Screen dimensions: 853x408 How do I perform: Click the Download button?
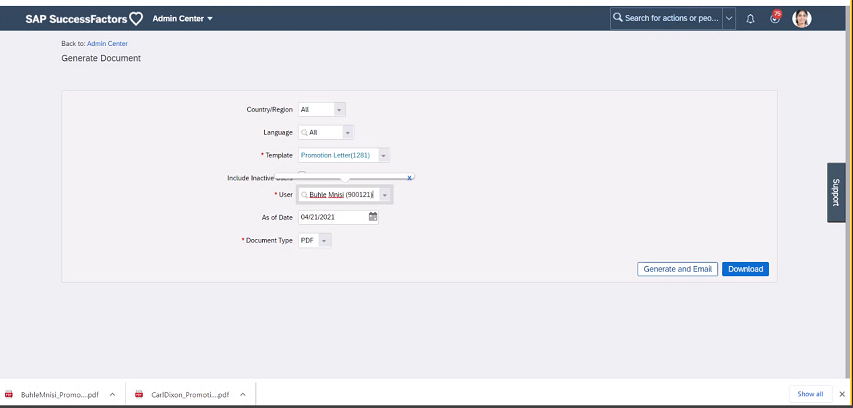(745, 269)
